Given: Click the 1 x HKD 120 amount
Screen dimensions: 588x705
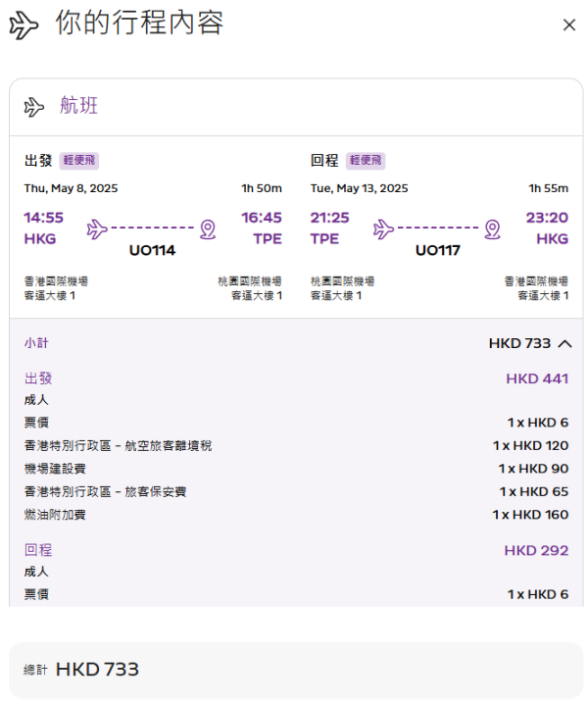Looking at the screenshot, I should [x=530, y=446].
